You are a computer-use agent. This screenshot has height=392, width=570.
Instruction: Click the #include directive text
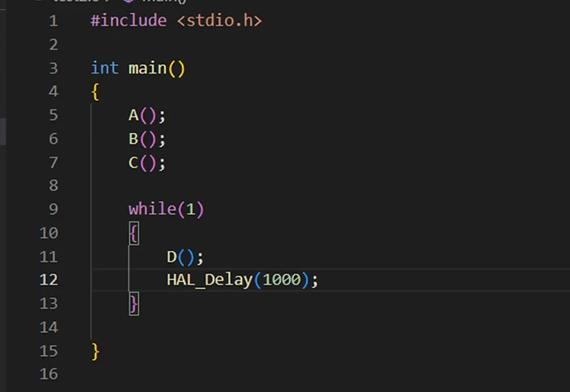(x=128, y=21)
